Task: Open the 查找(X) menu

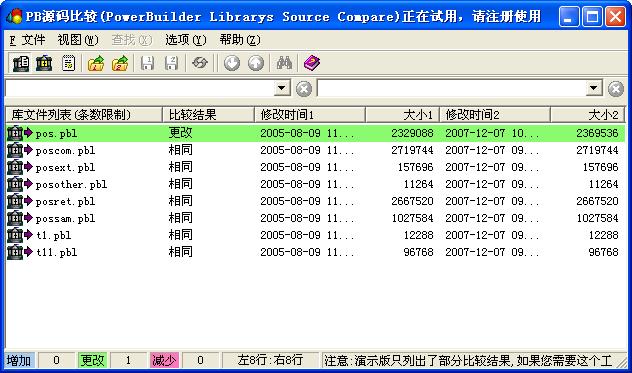Action: (x=132, y=40)
